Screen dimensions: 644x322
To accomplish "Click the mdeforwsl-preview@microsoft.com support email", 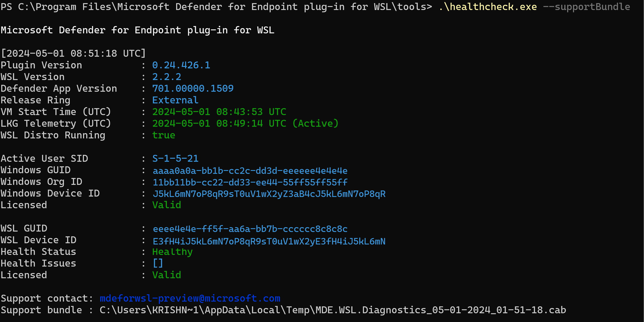I will [x=190, y=298].
